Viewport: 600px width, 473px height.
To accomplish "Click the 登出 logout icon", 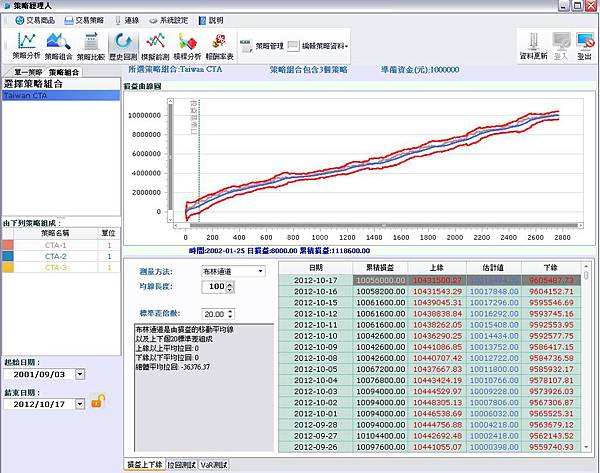I will click(x=585, y=46).
